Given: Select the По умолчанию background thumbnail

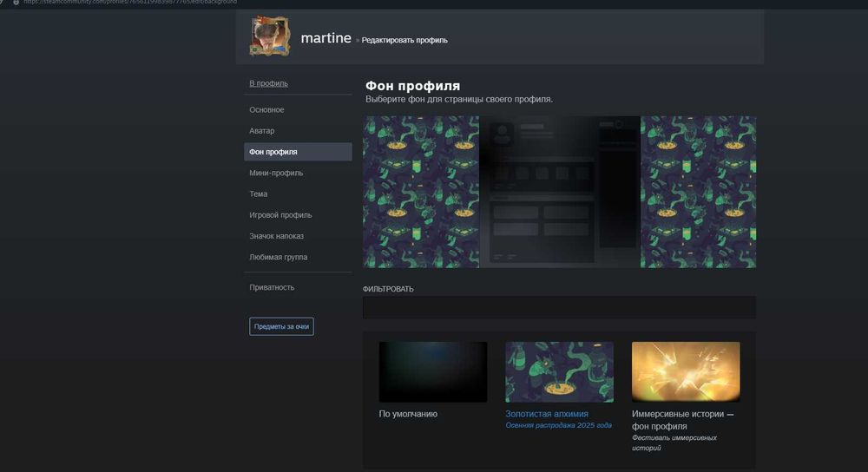Looking at the screenshot, I should click(433, 372).
